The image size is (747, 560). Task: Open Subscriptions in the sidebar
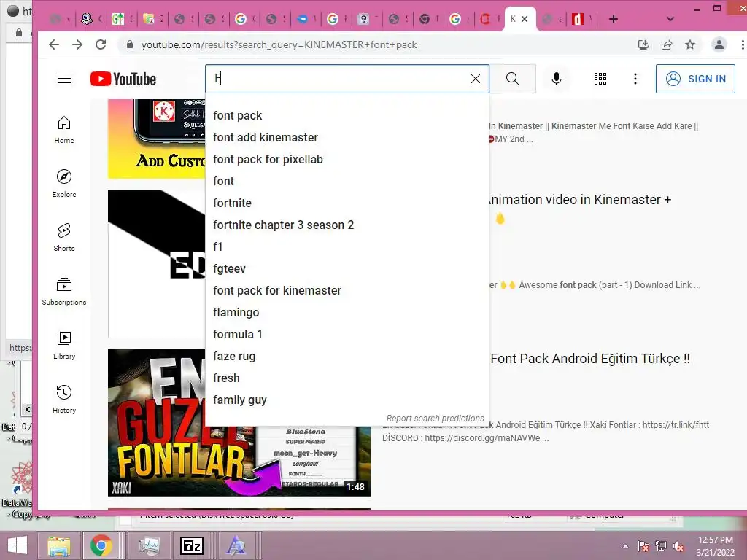tap(64, 292)
